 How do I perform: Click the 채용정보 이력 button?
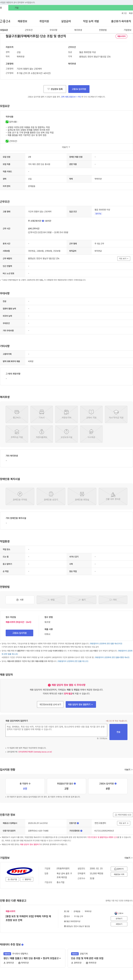[119, 874]
